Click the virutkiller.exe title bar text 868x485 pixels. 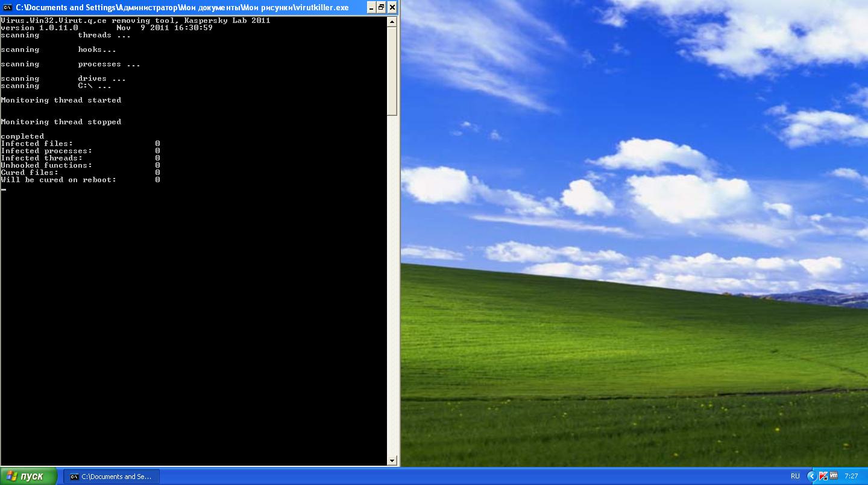[x=181, y=7]
